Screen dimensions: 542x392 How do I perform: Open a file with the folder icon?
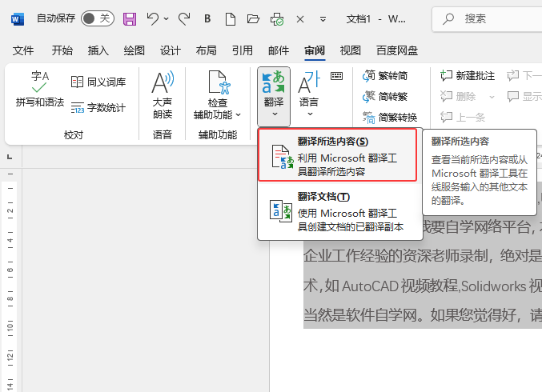253,18
